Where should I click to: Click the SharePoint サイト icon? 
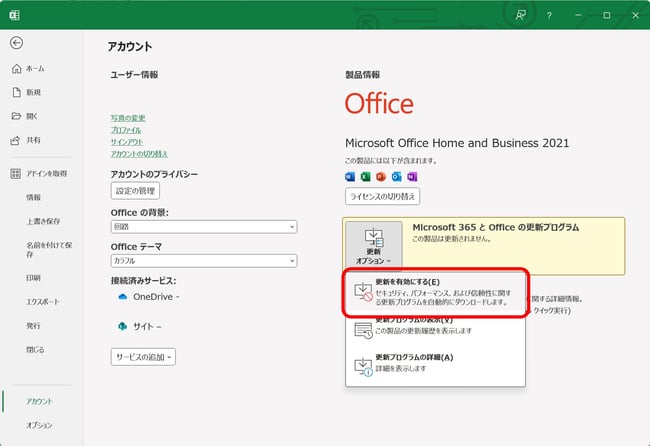point(123,326)
